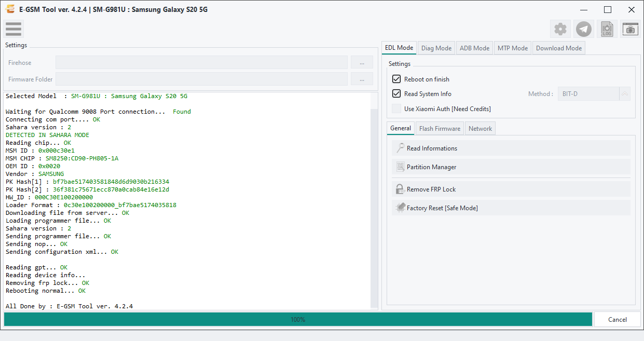Click the OEM ID value 0x0020
644x341 pixels.
[x=49, y=166]
